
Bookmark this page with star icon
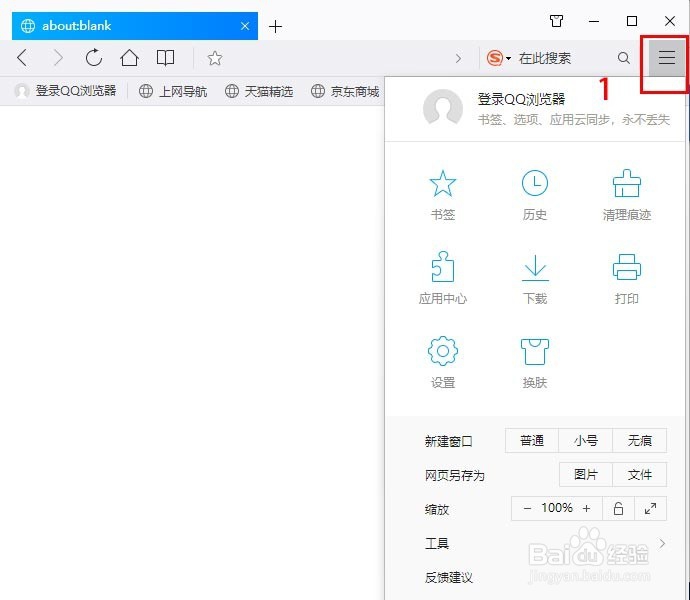coord(215,58)
